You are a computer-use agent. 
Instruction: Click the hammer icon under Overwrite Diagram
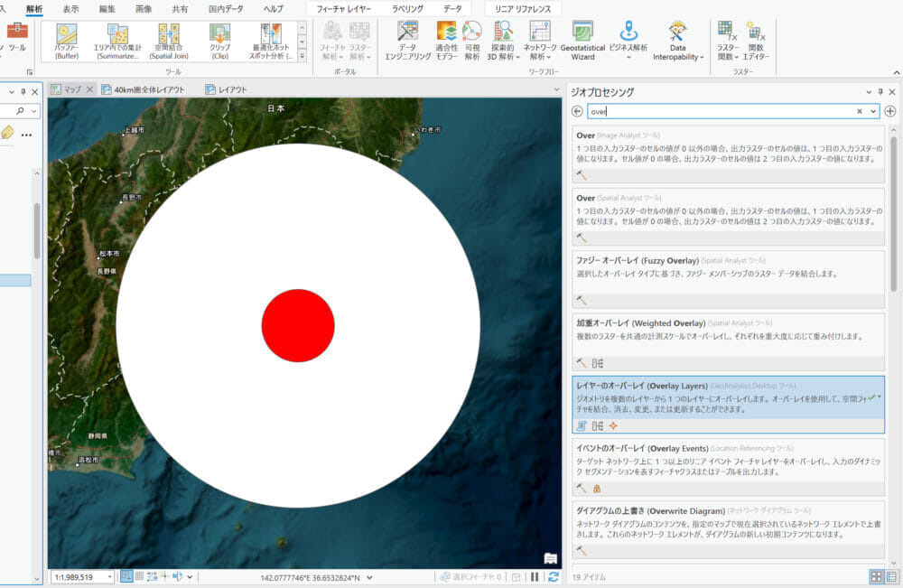pyautogui.click(x=582, y=551)
